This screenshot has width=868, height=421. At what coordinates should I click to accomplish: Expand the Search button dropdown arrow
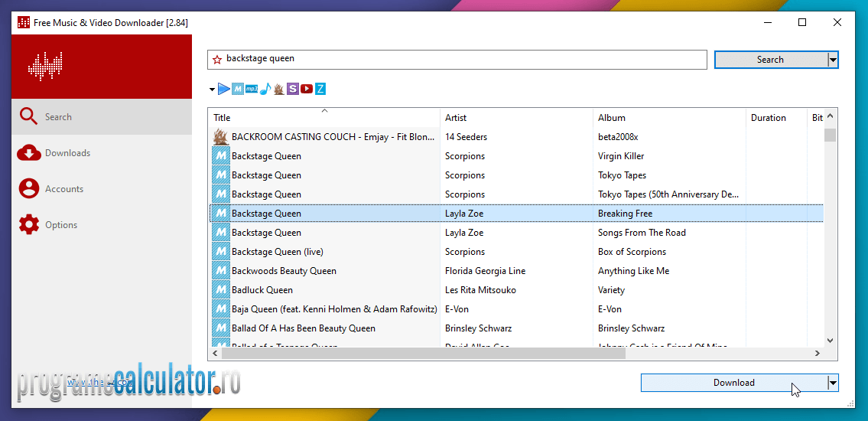[833, 59]
